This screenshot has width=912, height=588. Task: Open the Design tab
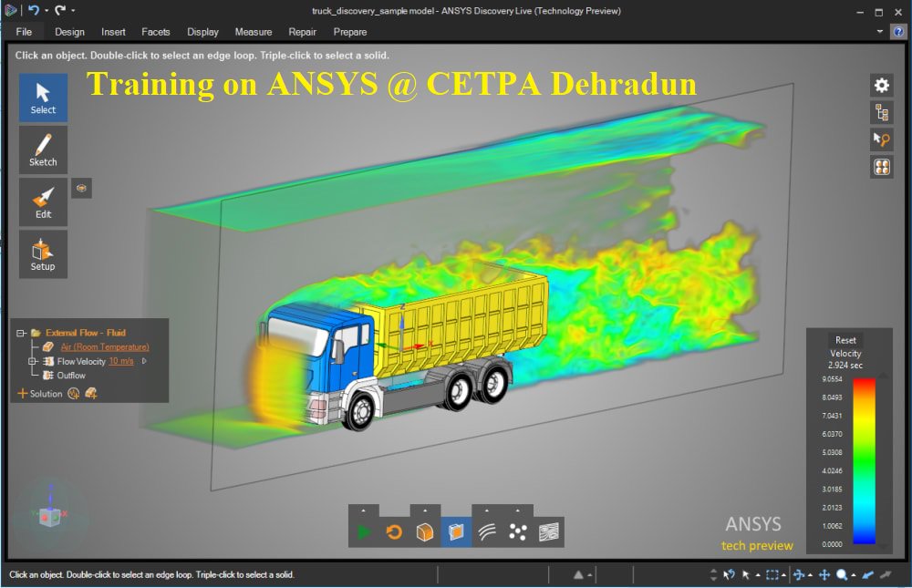[x=70, y=32]
